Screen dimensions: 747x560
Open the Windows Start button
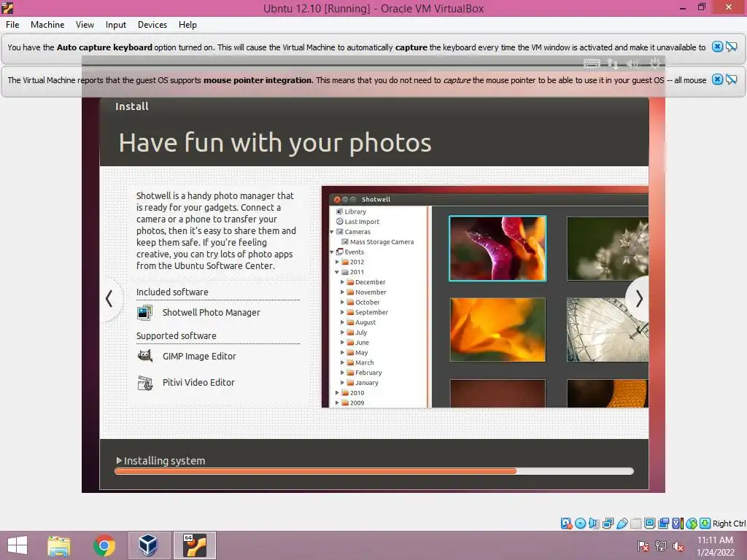point(18,545)
